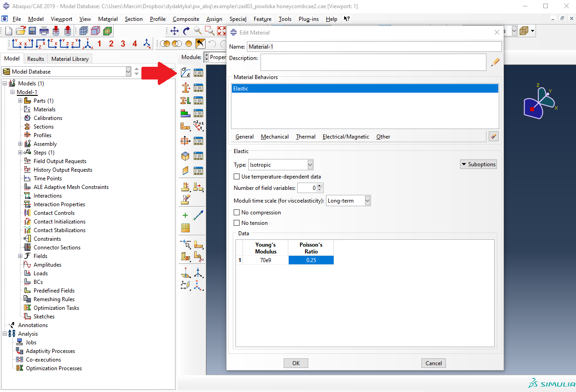576x392 pixels.
Task: Click the Cancel button
Action: [433, 363]
